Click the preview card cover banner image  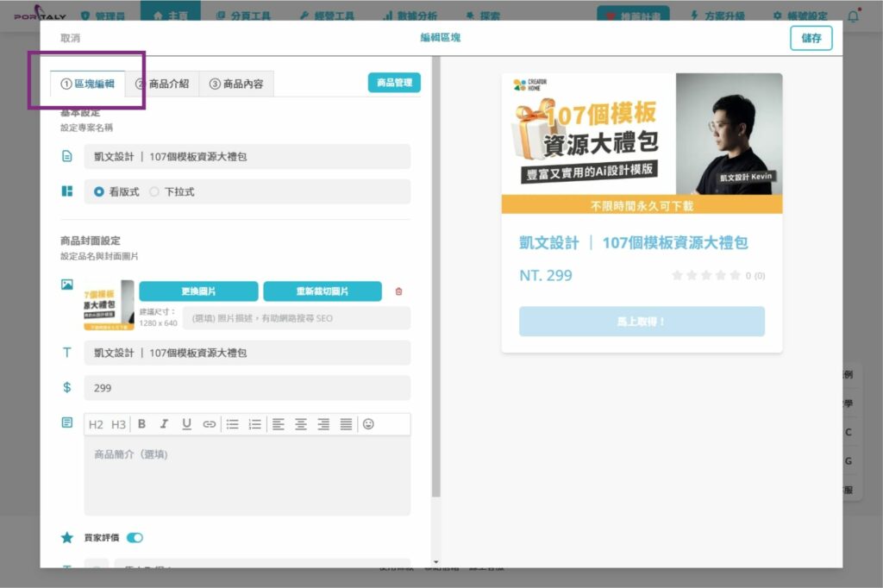(x=642, y=144)
